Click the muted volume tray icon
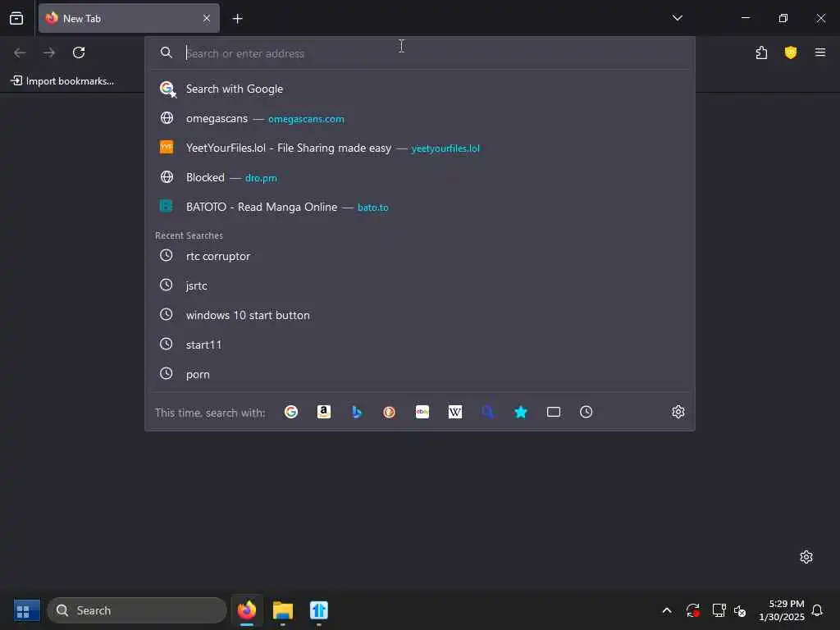Screen dimensions: 840x630 coord(740,610)
